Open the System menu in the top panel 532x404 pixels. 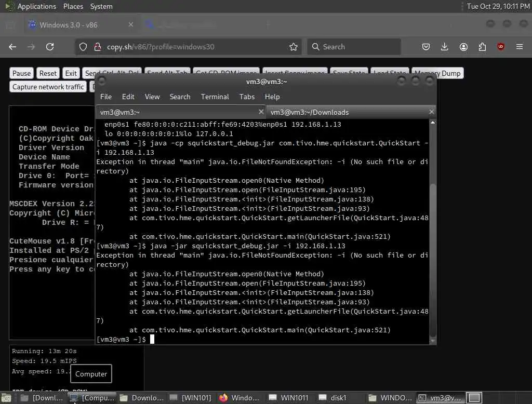pyautogui.click(x=101, y=6)
